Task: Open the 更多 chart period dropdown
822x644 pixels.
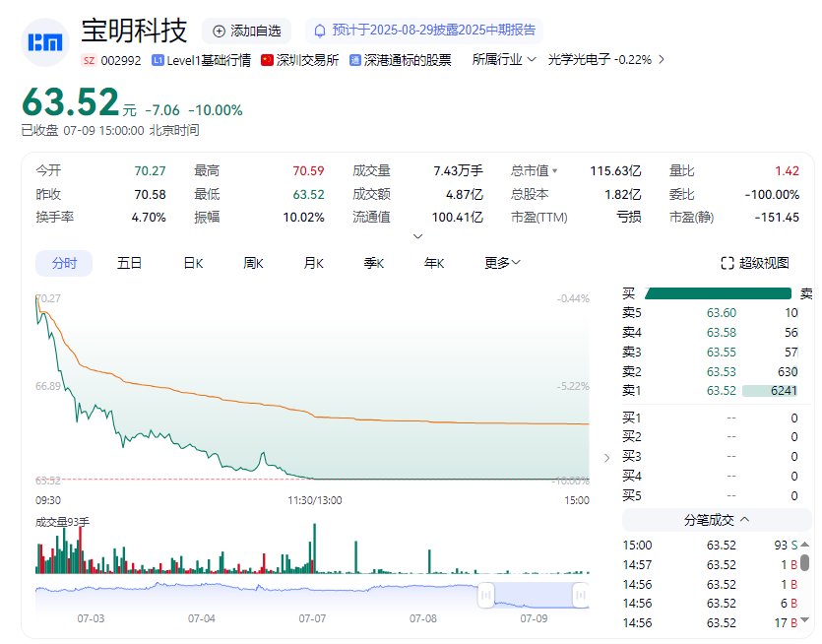Action: pyautogui.click(x=502, y=263)
